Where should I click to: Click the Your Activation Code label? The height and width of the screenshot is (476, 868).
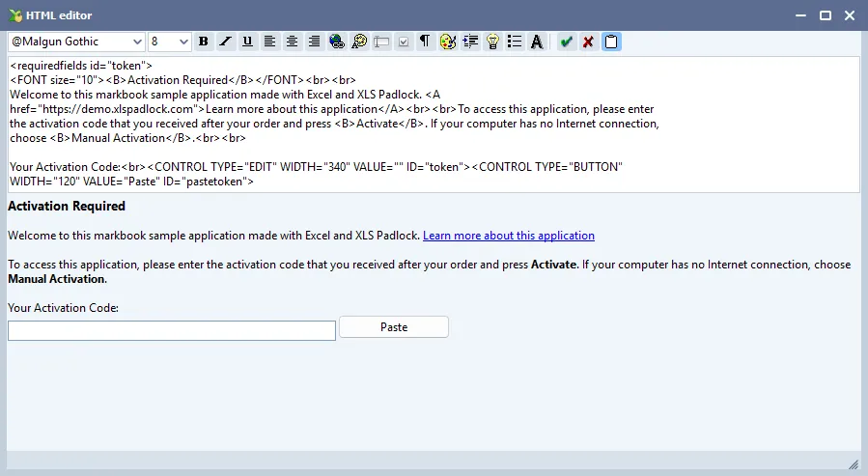[63, 308]
